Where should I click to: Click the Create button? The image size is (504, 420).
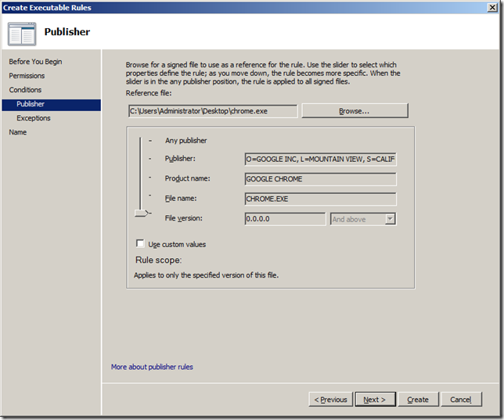(418, 400)
